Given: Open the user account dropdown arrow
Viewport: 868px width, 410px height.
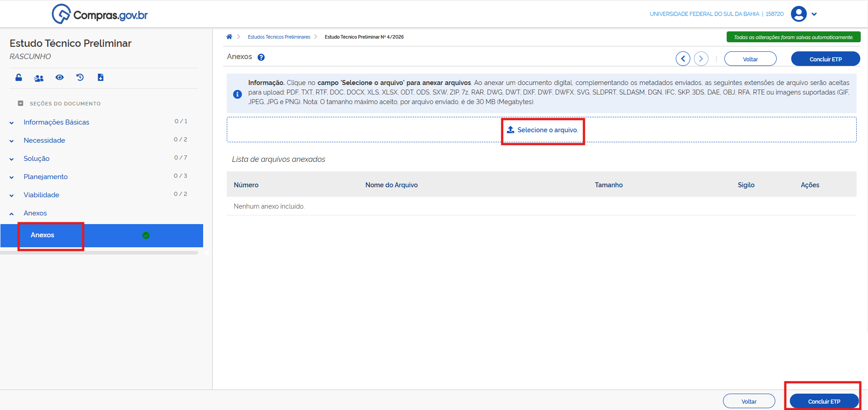Looking at the screenshot, I should (814, 14).
